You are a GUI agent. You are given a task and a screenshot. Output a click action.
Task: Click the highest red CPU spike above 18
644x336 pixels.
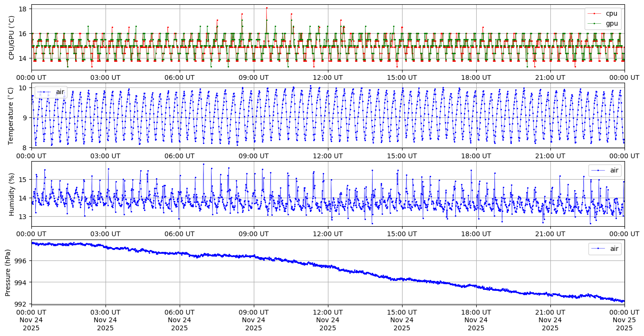click(267, 8)
